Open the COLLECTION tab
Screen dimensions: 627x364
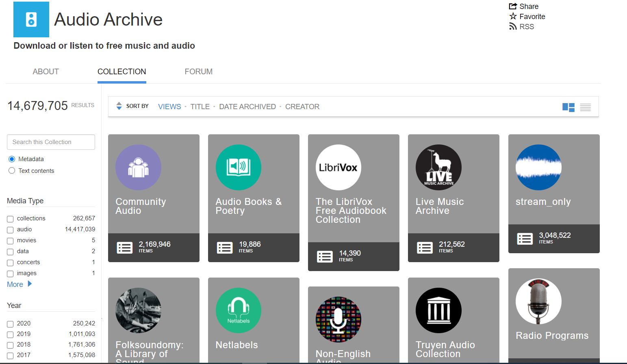[x=121, y=71]
